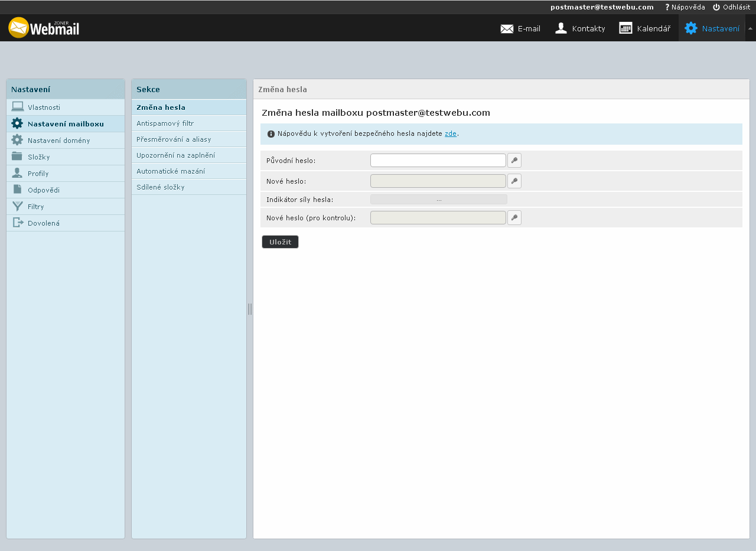Screen dimensions: 756x551
Task: Click the password strength indicator bar
Action: coord(438,200)
